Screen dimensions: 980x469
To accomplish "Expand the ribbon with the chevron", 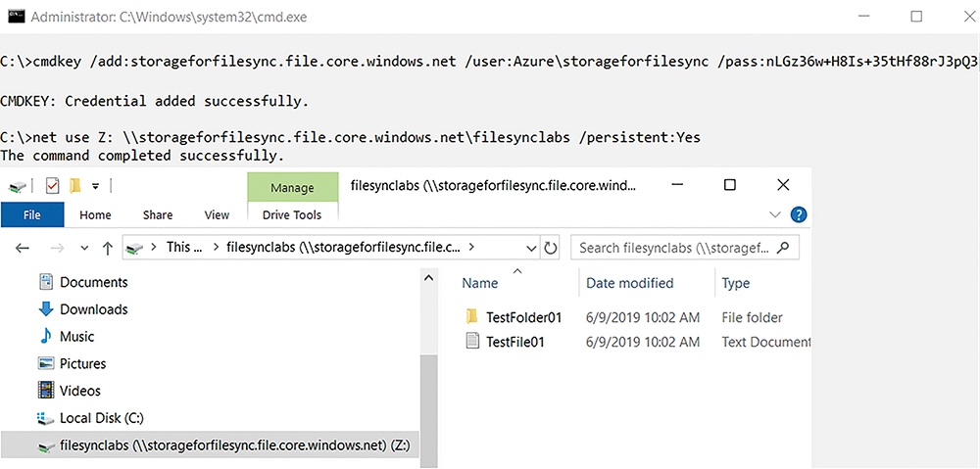I will coord(775,214).
